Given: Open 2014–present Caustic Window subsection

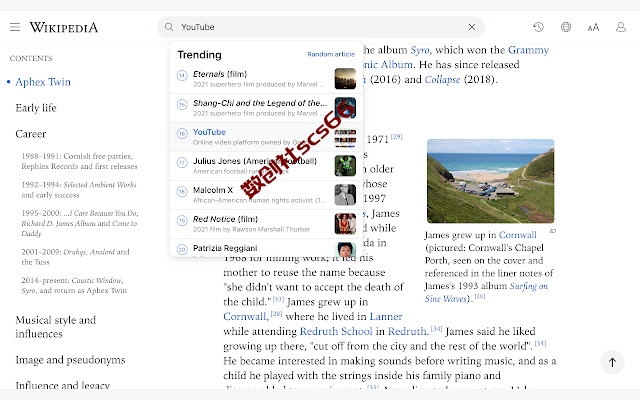Looking at the screenshot, I should (x=74, y=285).
